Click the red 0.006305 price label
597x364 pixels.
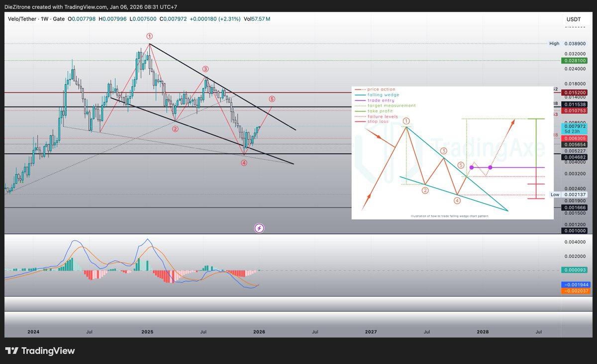(x=573, y=139)
